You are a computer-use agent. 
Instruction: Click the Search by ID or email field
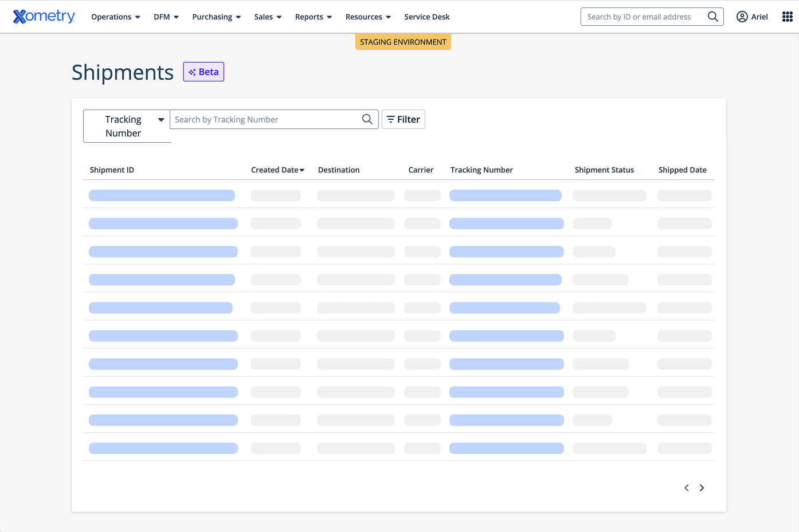pyautogui.click(x=643, y=17)
